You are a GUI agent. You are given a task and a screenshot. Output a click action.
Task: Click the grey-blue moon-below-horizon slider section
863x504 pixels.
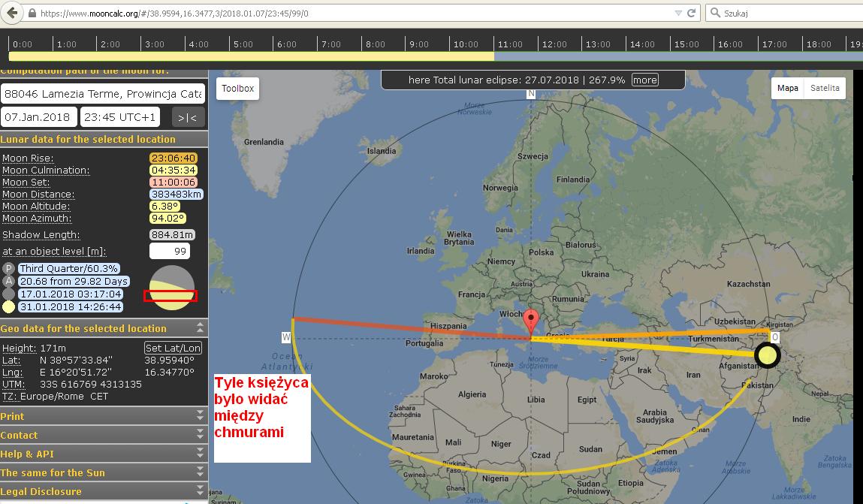point(678,56)
